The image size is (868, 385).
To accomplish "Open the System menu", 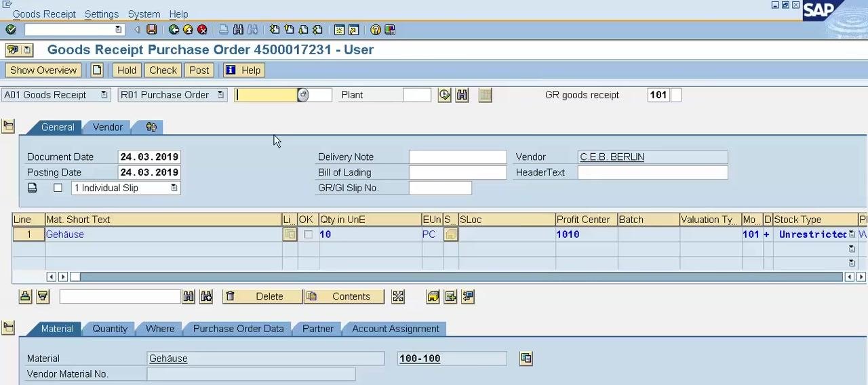I will tap(144, 14).
